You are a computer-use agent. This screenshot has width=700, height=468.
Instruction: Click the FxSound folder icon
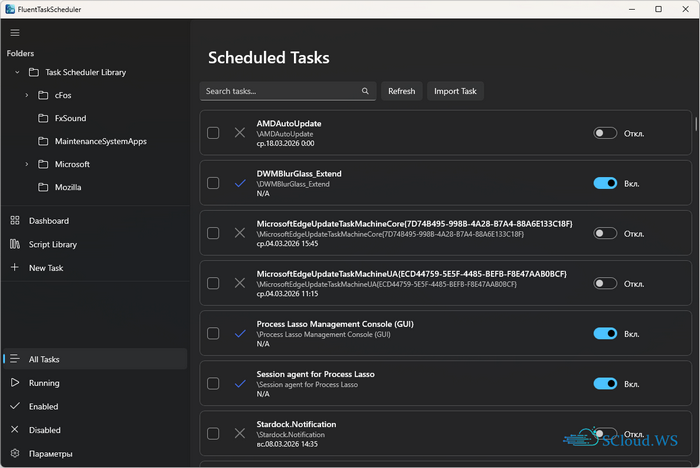point(43,118)
